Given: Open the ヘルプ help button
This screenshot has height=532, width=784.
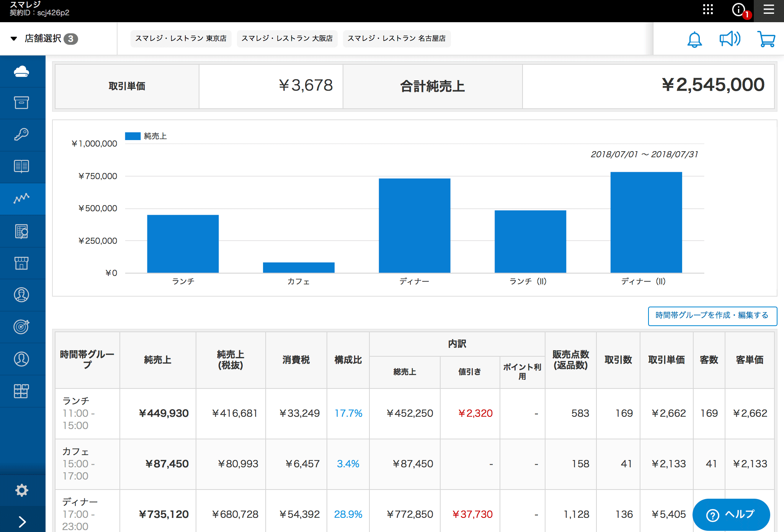Looking at the screenshot, I should click(731, 515).
